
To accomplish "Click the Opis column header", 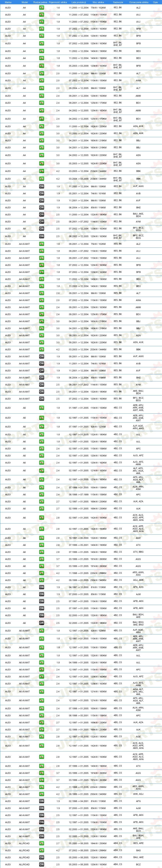I will (x=155, y=2).
